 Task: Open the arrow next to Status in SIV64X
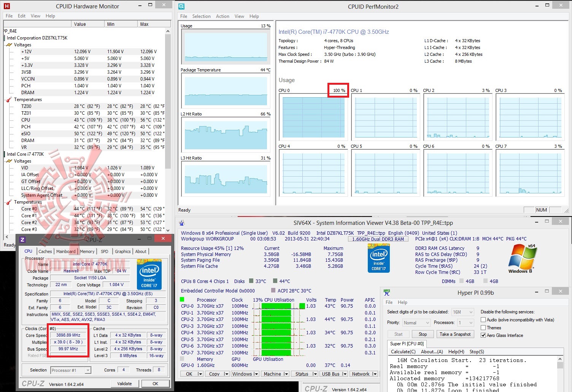pos(315,374)
